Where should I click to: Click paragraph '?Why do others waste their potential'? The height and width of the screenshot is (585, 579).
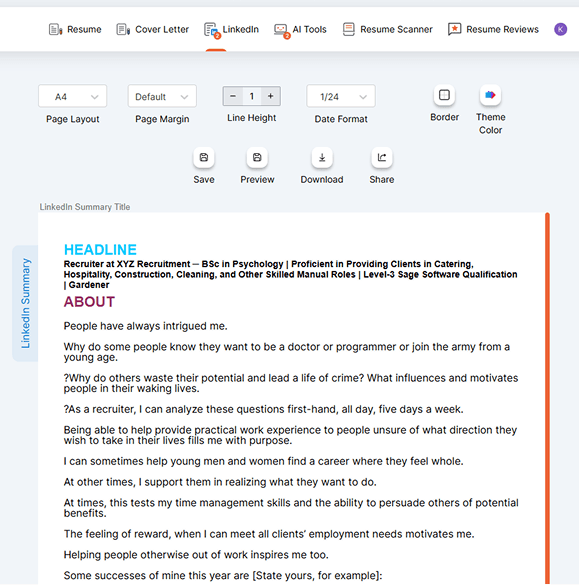(x=291, y=383)
